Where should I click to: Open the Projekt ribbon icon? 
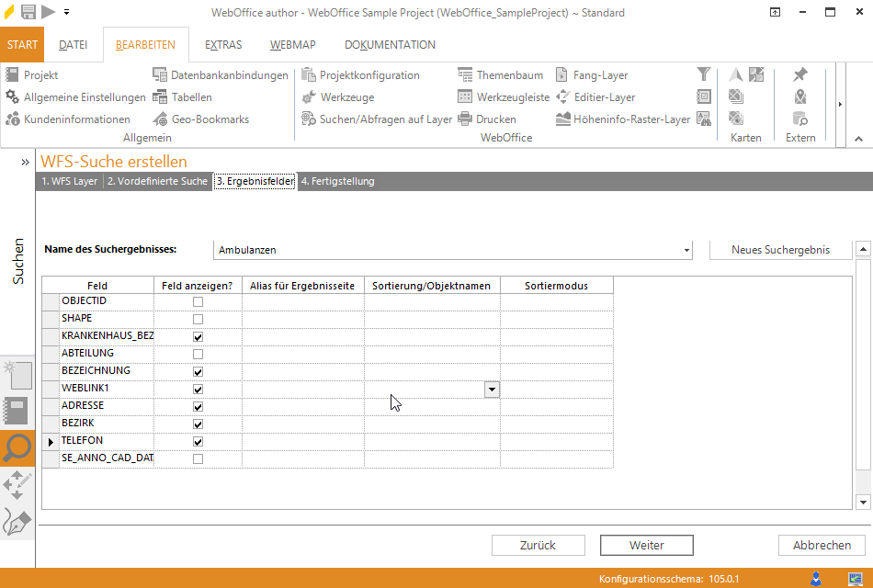coord(13,75)
